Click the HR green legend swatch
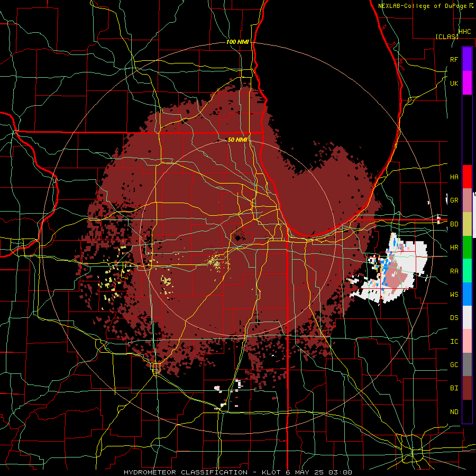 [x=467, y=247]
